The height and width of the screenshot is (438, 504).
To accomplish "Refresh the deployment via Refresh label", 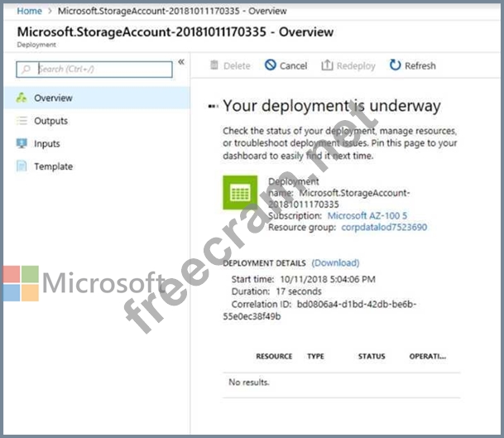I will [420, 66].
